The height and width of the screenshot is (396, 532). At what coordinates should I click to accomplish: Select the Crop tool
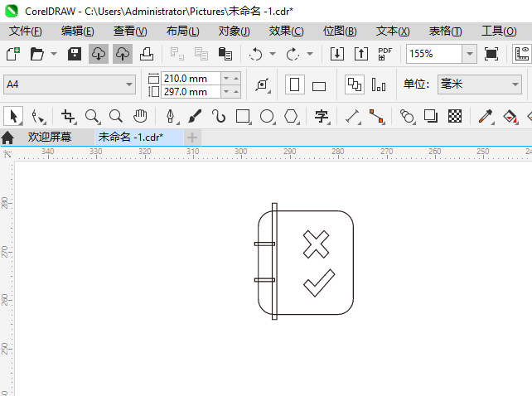(x=68, y=116)
